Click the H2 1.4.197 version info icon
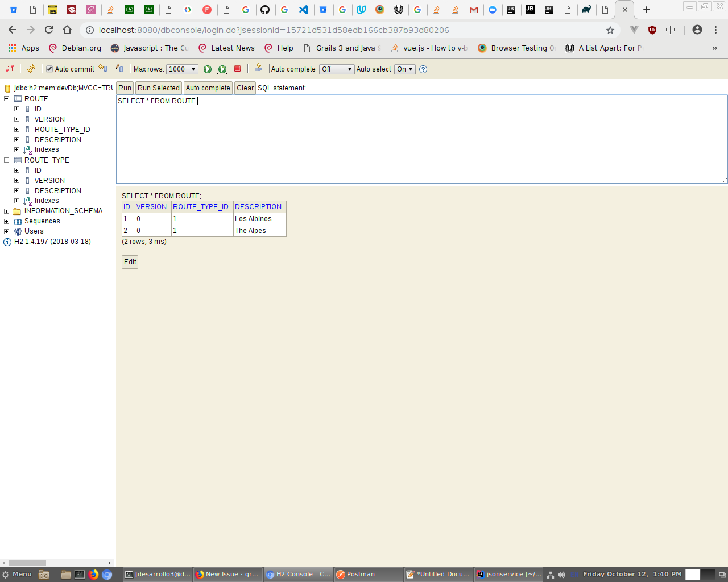The image size is (728, 582). (x=7, y=242)
